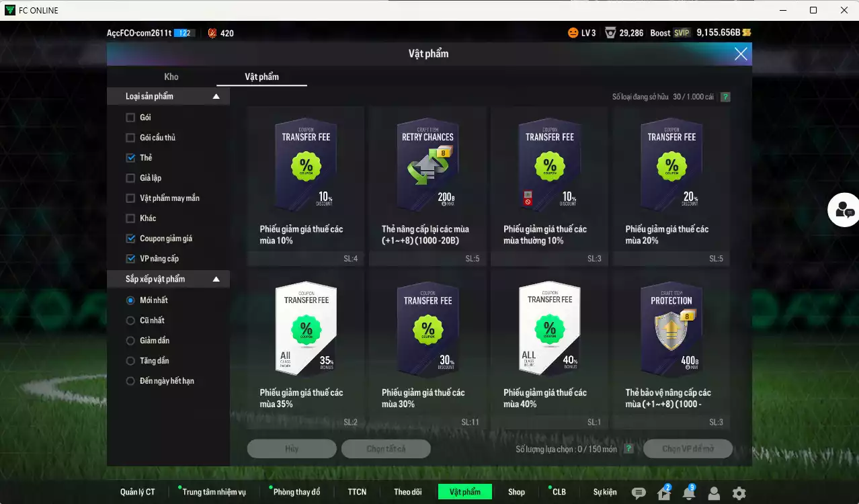Switch to the Kho tab
This screenshot has height=504, width=859.
point(171,77)
